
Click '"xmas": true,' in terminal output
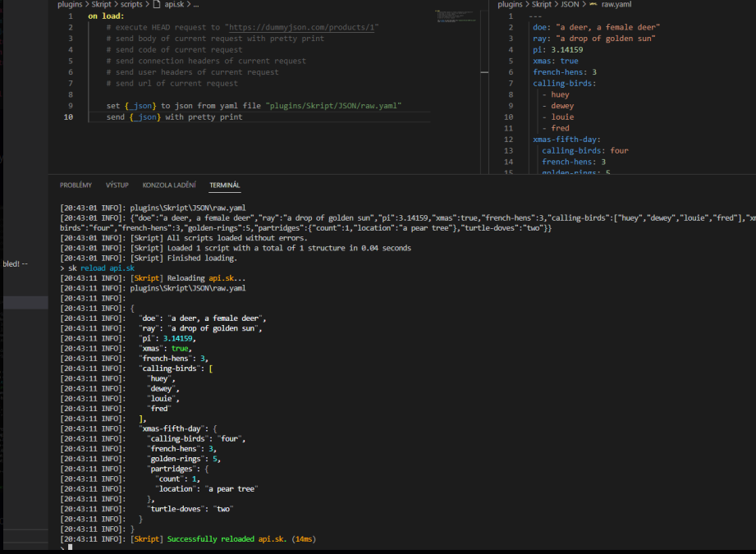pyautogui.click(x=165, y=349)
